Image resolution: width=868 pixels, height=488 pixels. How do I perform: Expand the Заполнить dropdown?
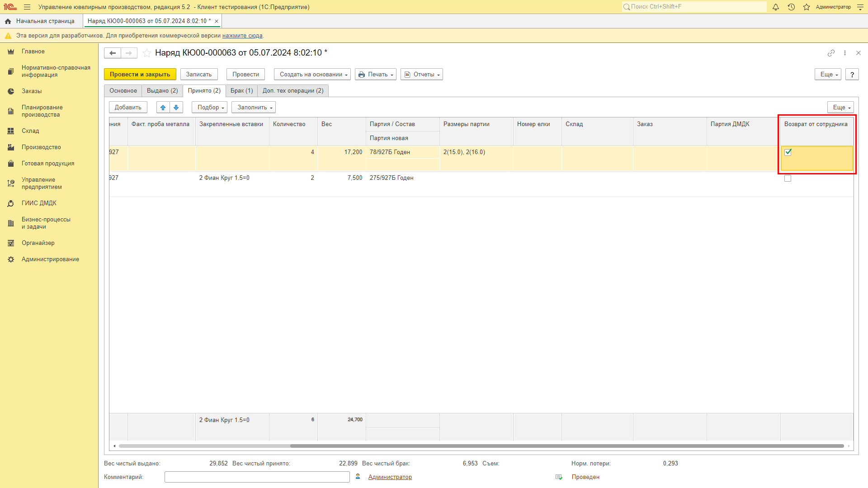coord(254,108)
